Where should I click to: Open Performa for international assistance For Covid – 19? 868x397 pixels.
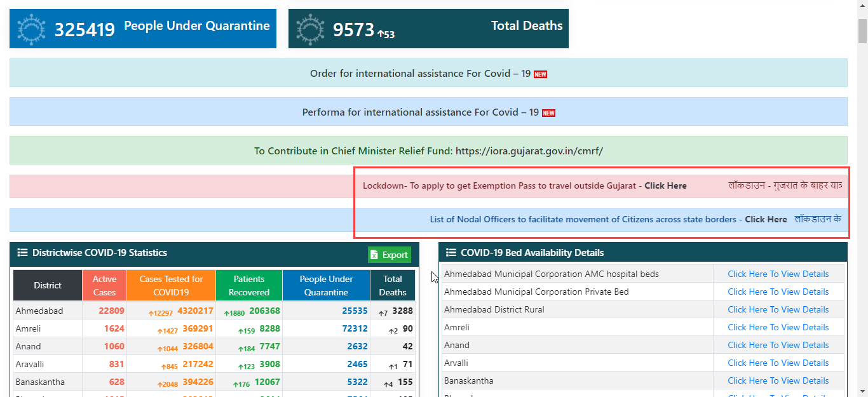(420, 112)
